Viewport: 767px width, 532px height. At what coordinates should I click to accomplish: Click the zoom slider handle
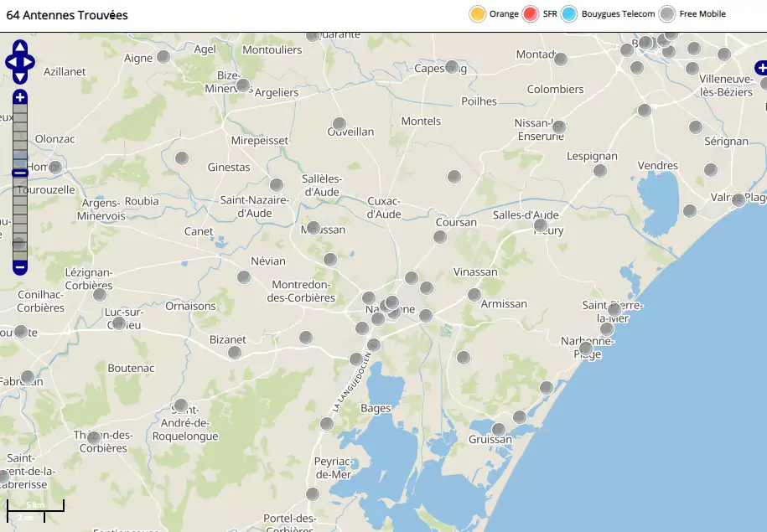[x=20, y=173]
